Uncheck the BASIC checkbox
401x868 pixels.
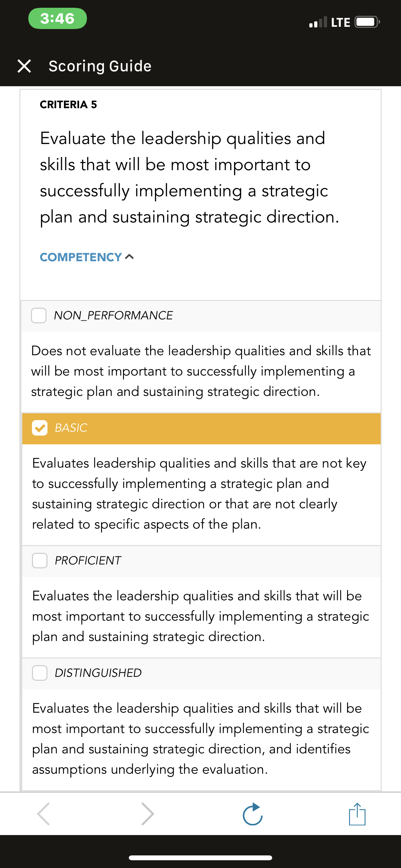40,428
